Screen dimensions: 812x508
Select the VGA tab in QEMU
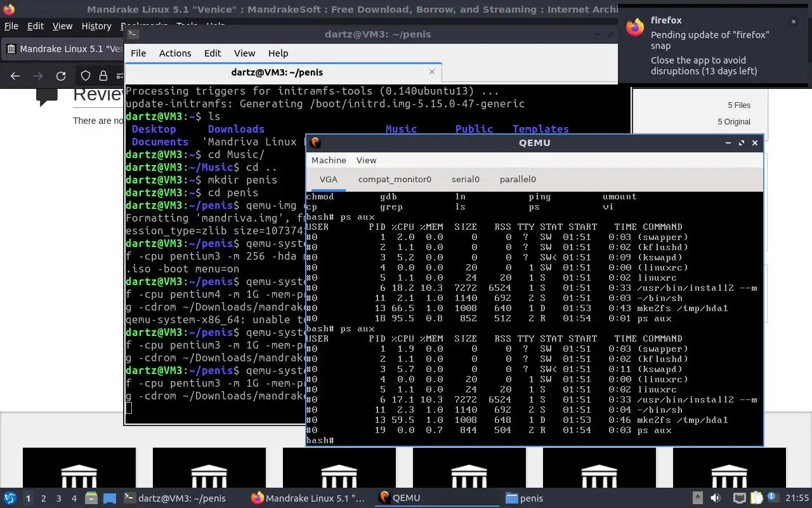tap(329, 179)
